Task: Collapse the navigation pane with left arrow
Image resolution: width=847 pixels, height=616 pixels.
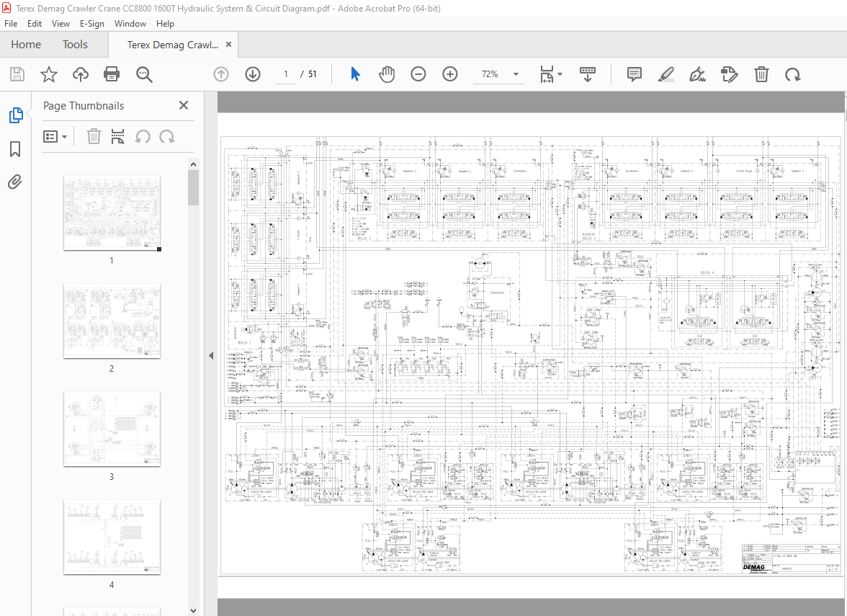Action: tap(211, 356)
